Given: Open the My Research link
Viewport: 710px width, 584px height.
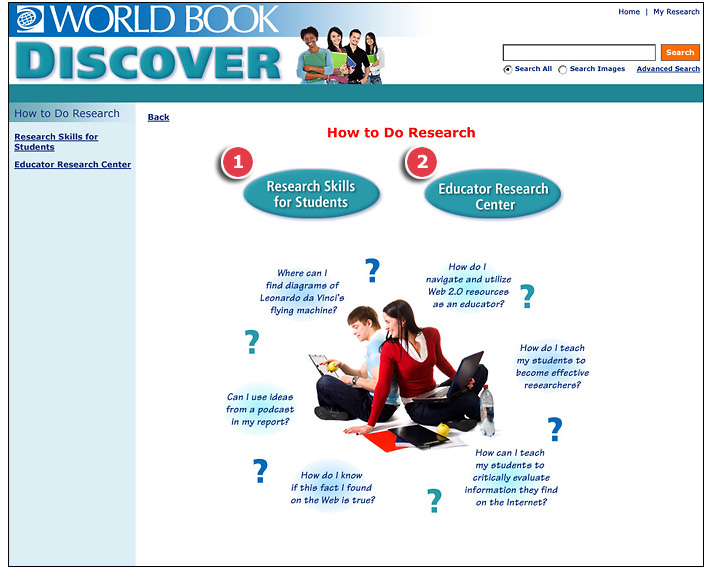Looking at the screenshot, I should 676,12.
